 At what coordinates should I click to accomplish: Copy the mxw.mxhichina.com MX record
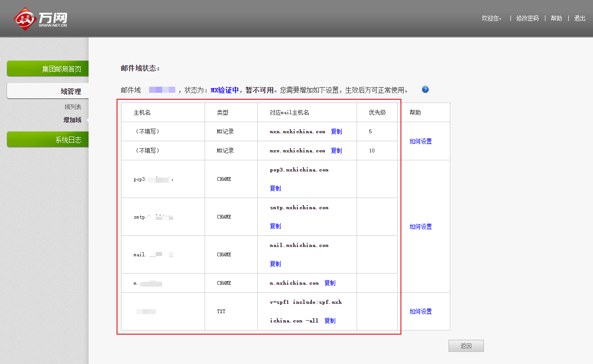[337, 151]
